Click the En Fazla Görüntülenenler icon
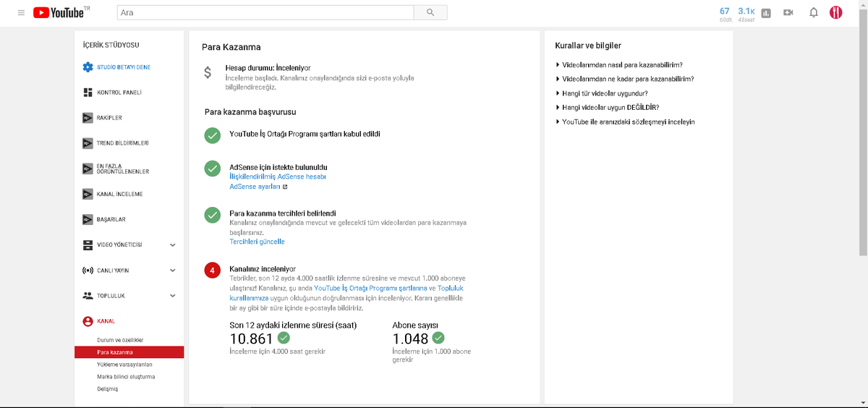This screenshot has width=868, height=408. [x=88, y=169]
